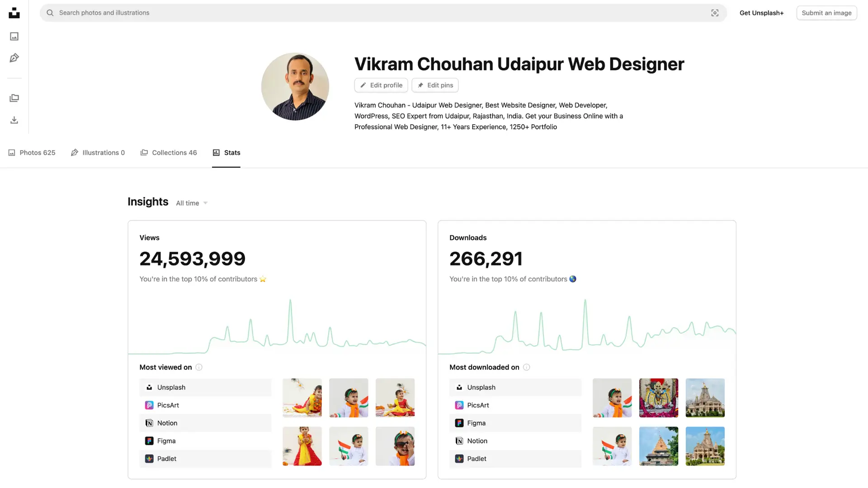
Task: Click the Figma icon under Most downloaded on
Action: (459, 423)
